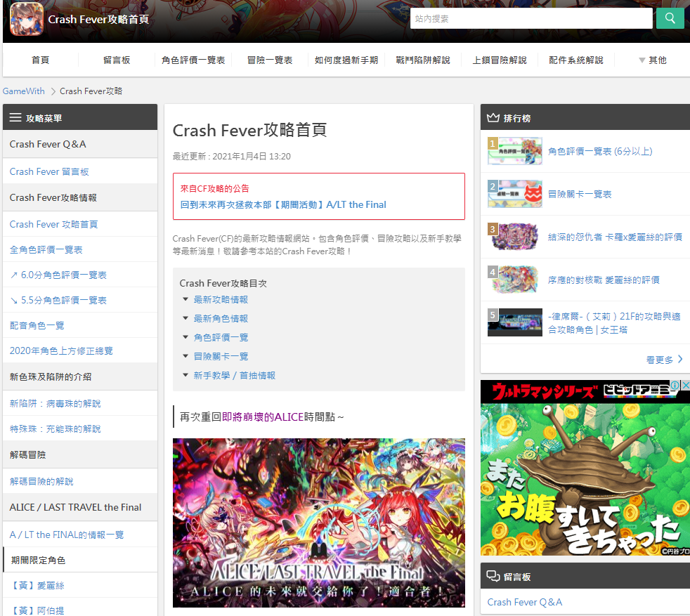
Task: Open rank 3 thumbnail for 卡羅x愛麗絲
Action: click(x=515, y=237)
